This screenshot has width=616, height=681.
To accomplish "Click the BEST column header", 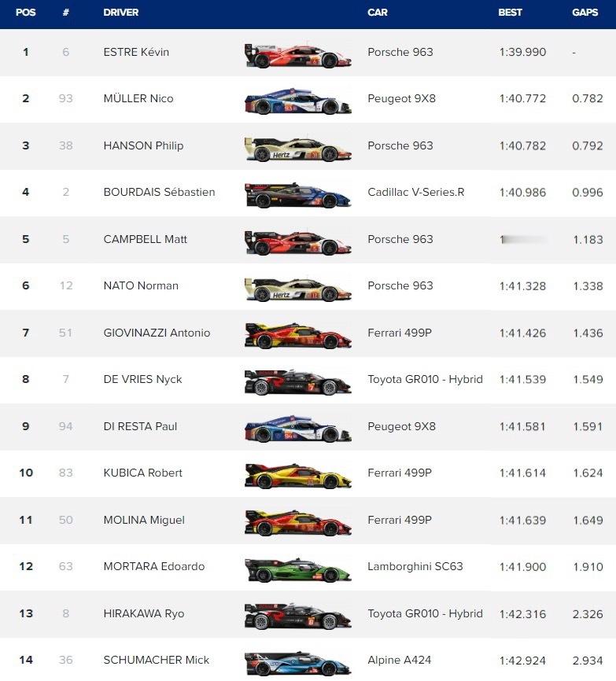I will tap(510, 12).
